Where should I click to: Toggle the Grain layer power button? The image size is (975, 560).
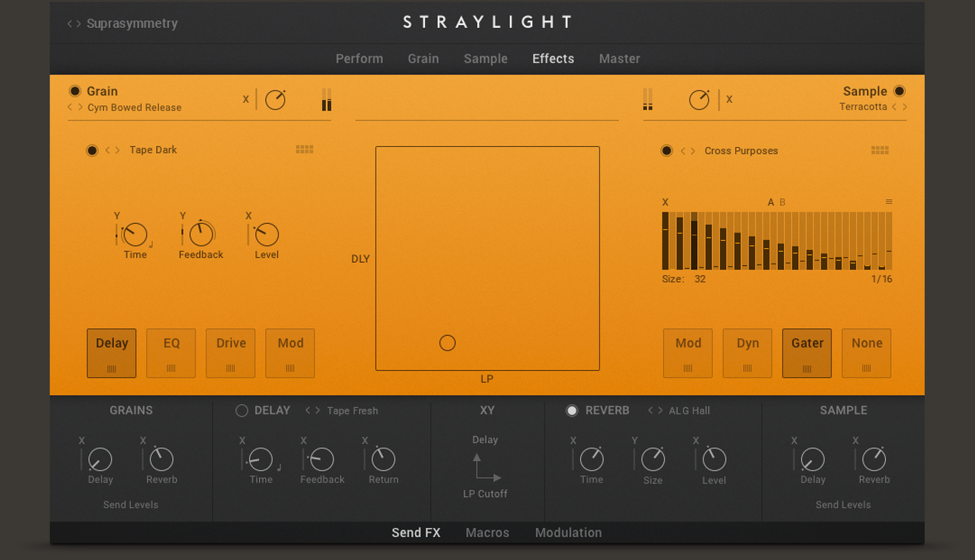(x=75, y=91)
